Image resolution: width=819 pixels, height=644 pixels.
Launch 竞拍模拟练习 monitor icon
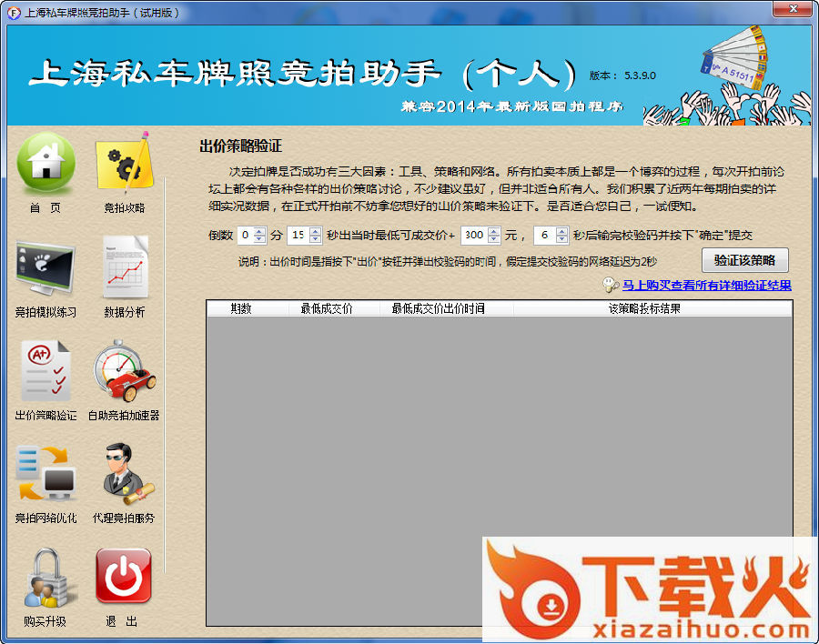pyautogui.click(x=45, y=269)
